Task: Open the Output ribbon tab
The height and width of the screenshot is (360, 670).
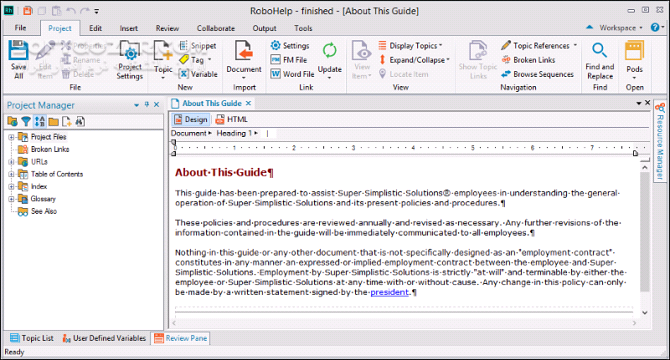Action: click(x=264, y=28)
